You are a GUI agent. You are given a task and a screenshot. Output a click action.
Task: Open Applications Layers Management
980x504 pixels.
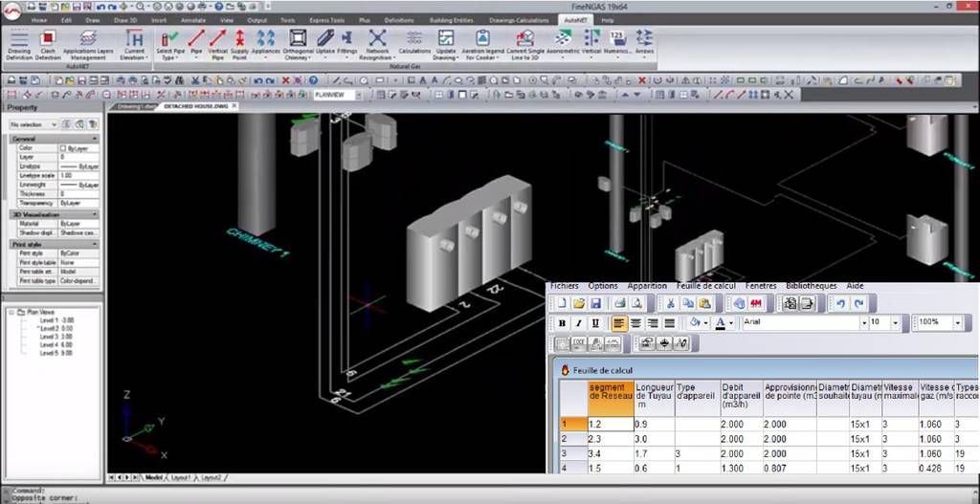[x=88, y=44]
